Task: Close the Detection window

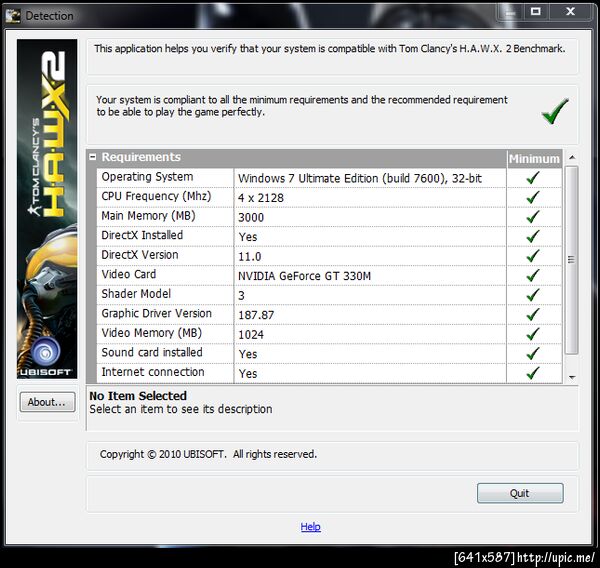Action: (570, 12)
